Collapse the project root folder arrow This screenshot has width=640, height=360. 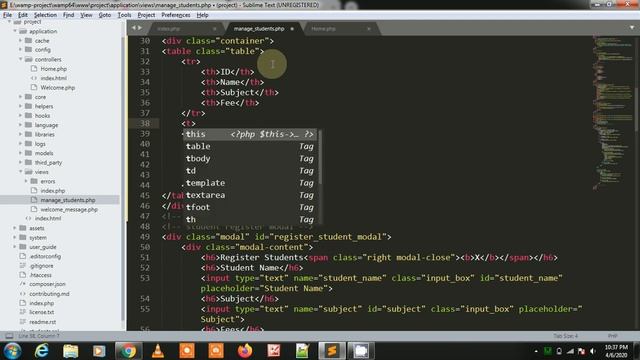click(x=9, y=22)
